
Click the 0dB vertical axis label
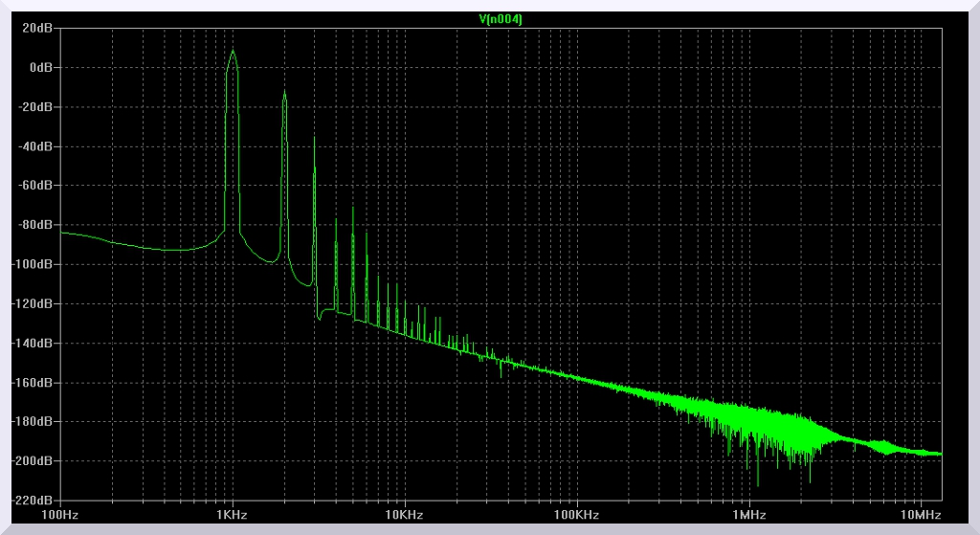coord(42,68)
